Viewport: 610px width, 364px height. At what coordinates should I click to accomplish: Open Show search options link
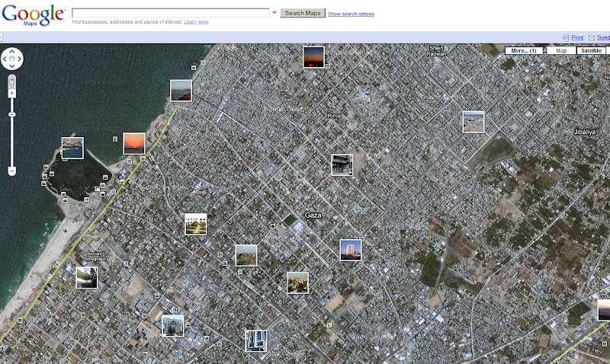pos(351,14)
